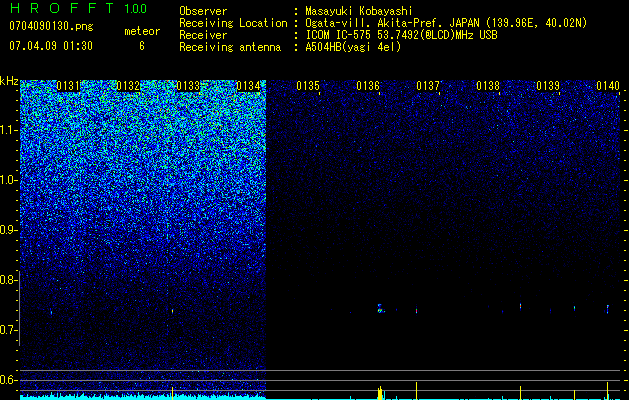Click the meteor count value 6
This screenshot has width=629, height=400.
point(142,46)
